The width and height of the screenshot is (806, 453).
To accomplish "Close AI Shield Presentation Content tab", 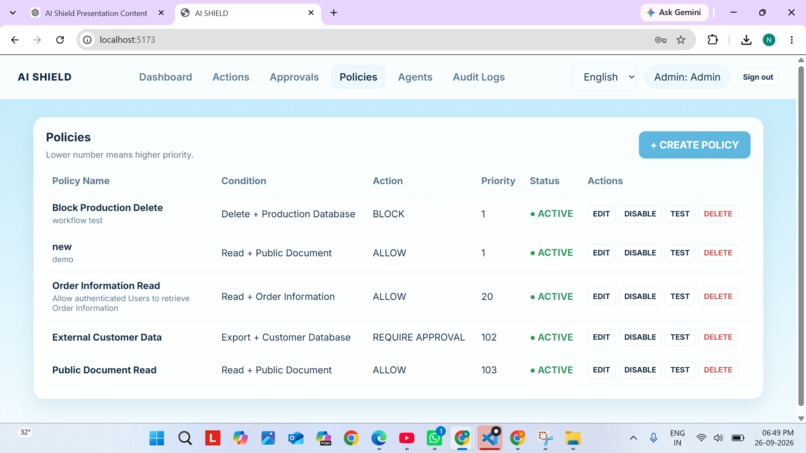I will pos(161,13).
